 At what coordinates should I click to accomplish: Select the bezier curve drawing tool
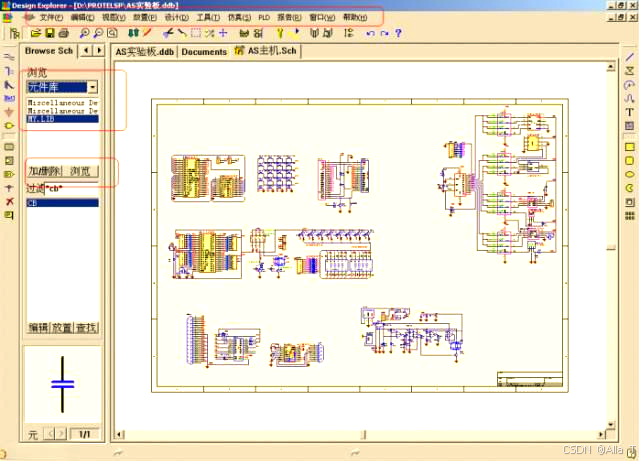[629, 98]
